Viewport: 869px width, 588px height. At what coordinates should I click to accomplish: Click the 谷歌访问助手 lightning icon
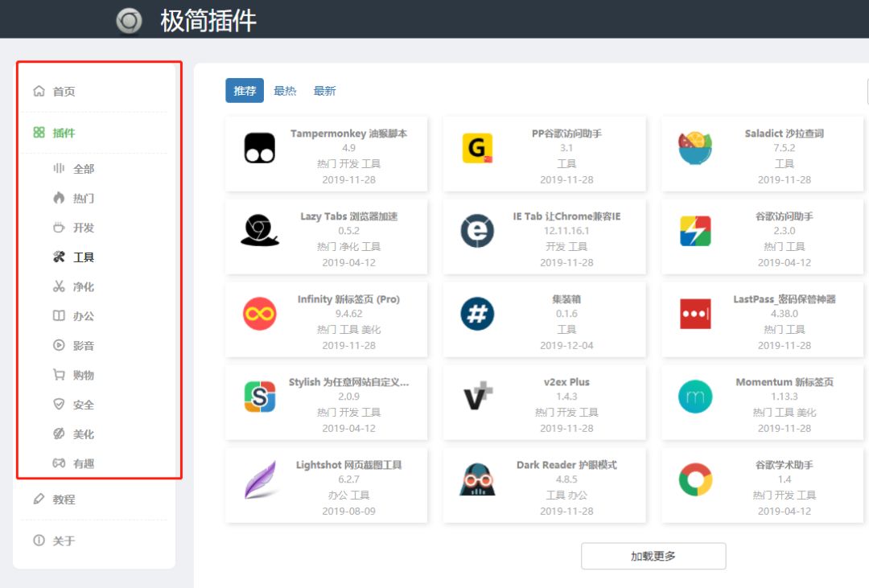click(695, 231)
